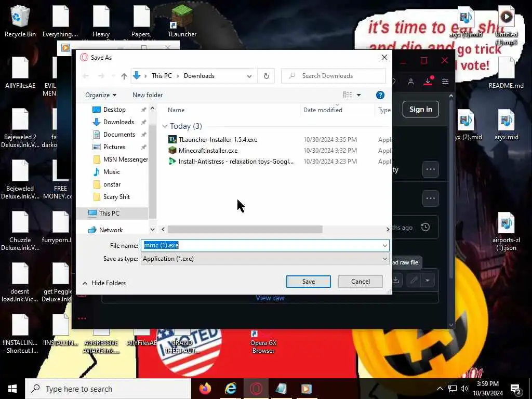Cancel the Save As dialog
Image resolution: width=532 pixels, height=399 pixels.
(x=361, y=282)
